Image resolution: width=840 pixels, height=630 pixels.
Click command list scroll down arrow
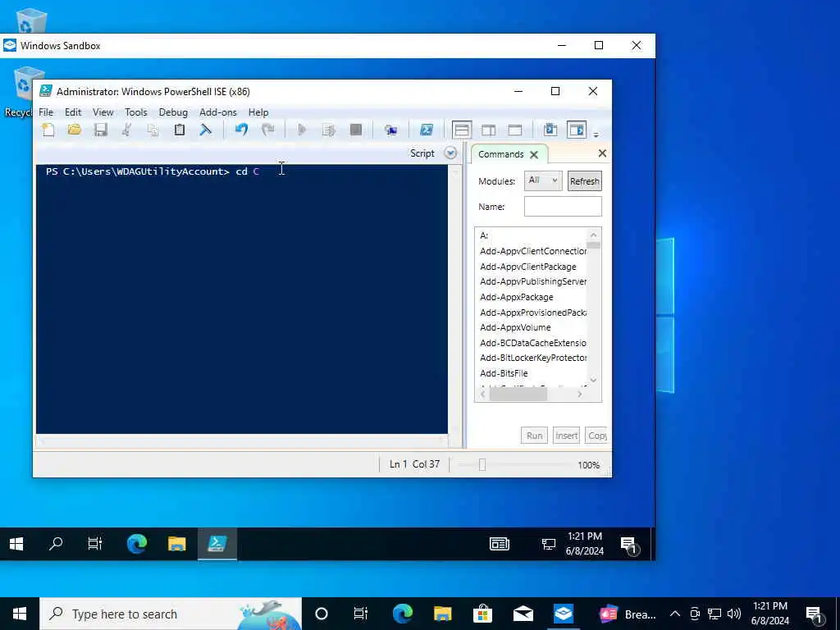(593, 380)
